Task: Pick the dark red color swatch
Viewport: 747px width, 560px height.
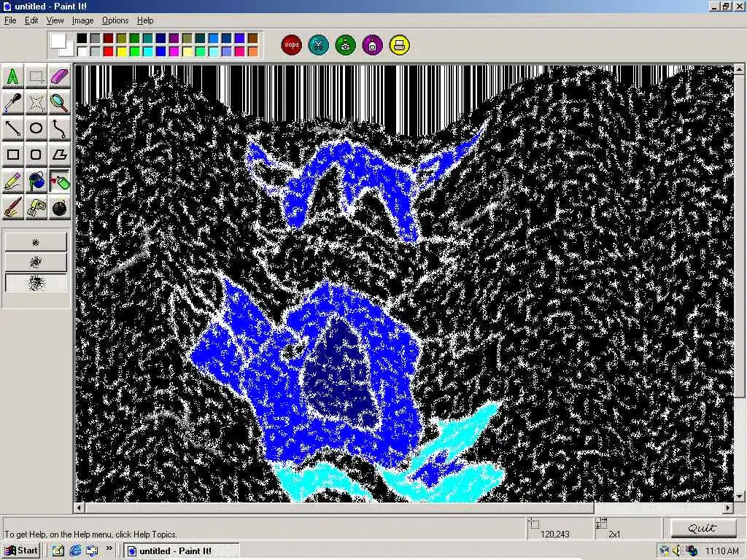Action: [x=109, y=38]
